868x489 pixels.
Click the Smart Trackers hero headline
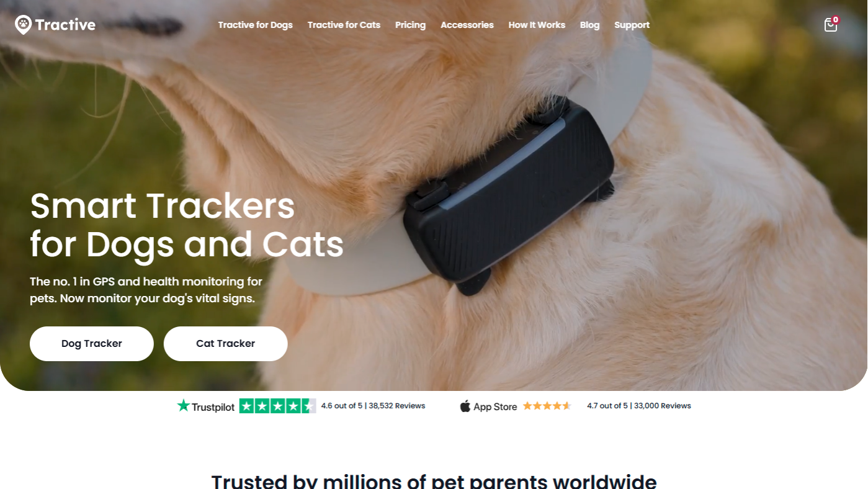tap(187, 225)
